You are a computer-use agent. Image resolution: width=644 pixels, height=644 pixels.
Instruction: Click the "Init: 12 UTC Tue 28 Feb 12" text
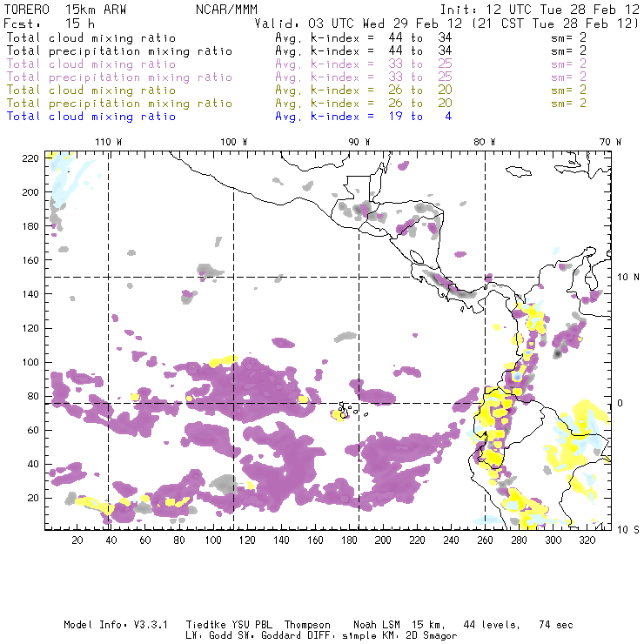pos(540,10)
